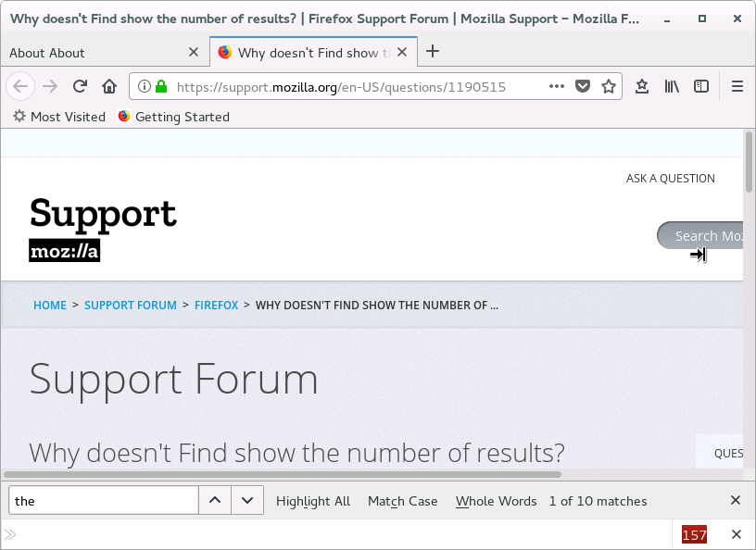756x550 pixels.
Task: Open the hamburger application menu
Action: click(x=737, y=86)
